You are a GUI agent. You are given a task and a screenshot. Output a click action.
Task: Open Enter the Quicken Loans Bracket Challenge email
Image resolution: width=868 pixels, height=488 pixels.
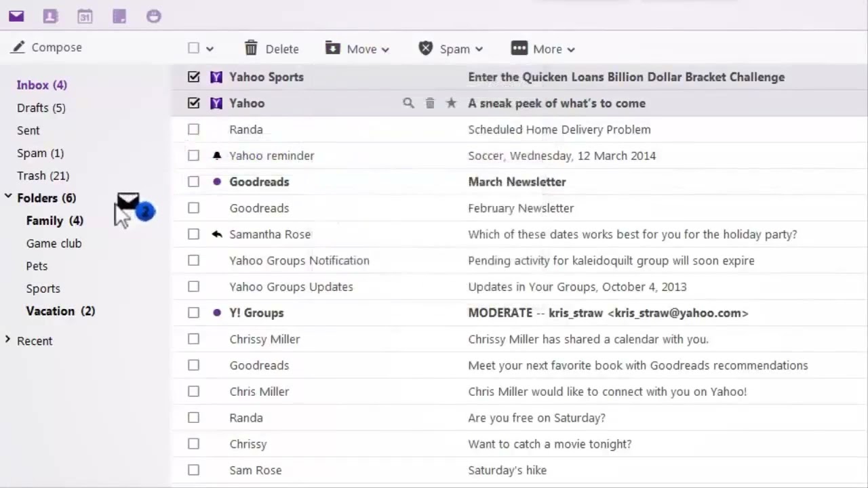pos(627,77)
